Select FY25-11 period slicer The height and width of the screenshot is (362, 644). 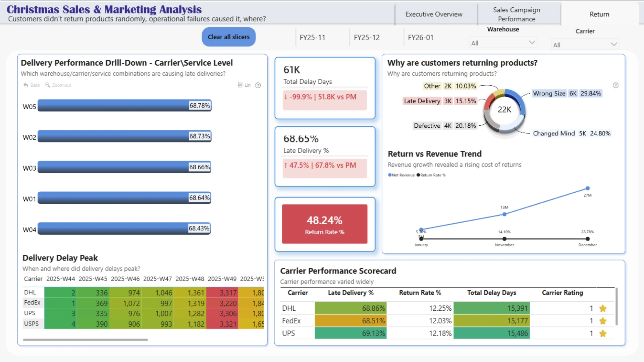312,38
